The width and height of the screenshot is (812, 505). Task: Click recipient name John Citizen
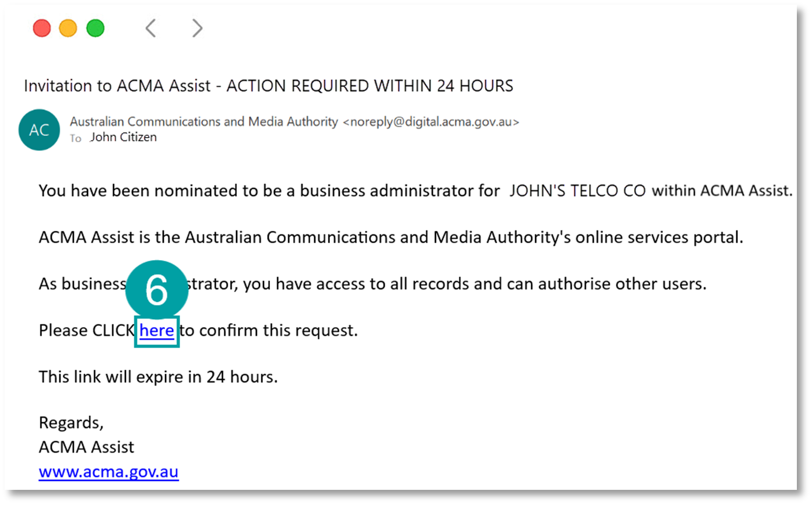(x=123, y=137)
